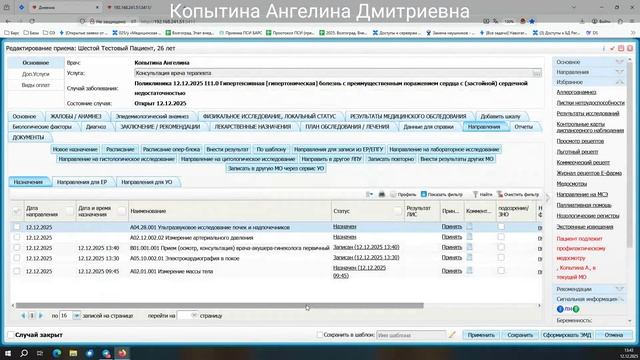
Task: Click current page number box '1'
Action: click(32, 316)
